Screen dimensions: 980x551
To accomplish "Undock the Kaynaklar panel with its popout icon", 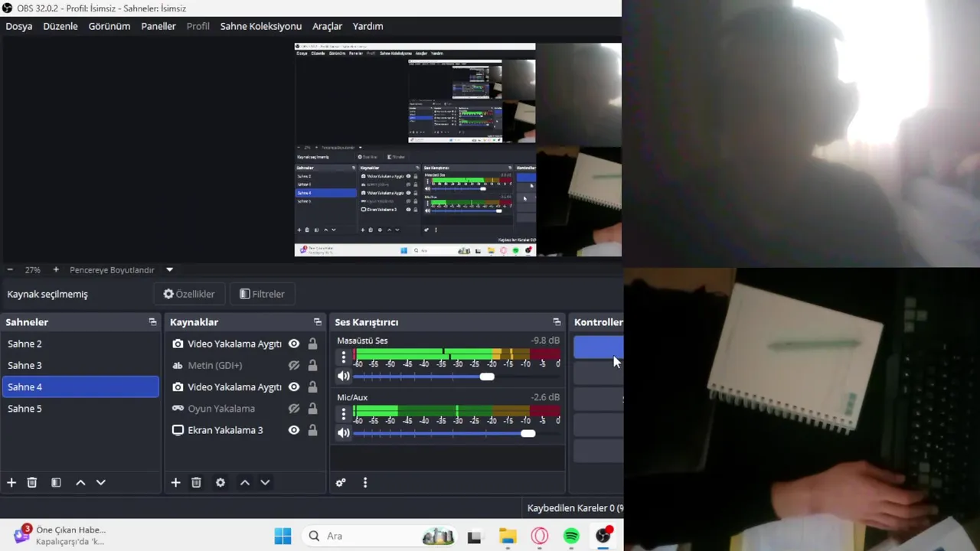I will 318,322.
